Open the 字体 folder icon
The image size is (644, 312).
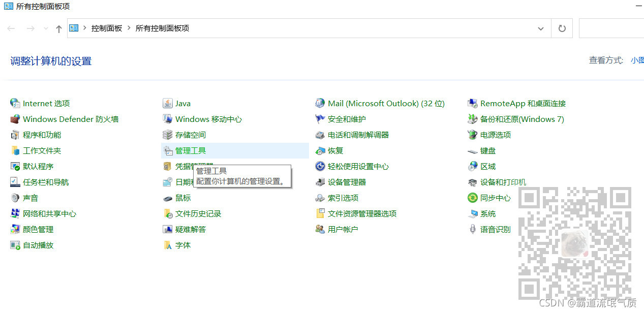tap(167, 245)
